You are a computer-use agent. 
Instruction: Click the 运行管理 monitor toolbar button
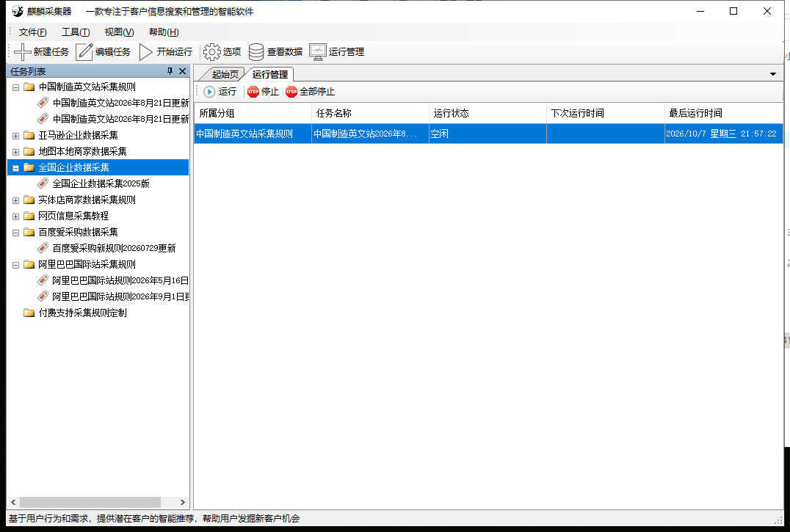click(336, 52)
